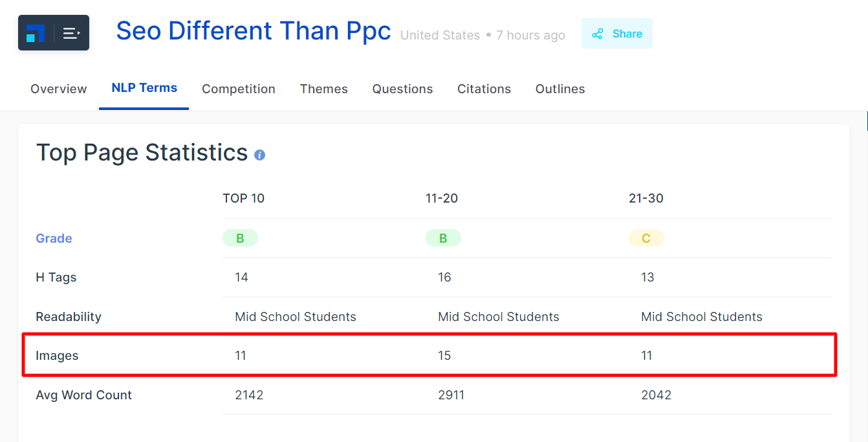868x442 pixels.
Task: Click the TOP 10 column header
Action: click(244, 199)
